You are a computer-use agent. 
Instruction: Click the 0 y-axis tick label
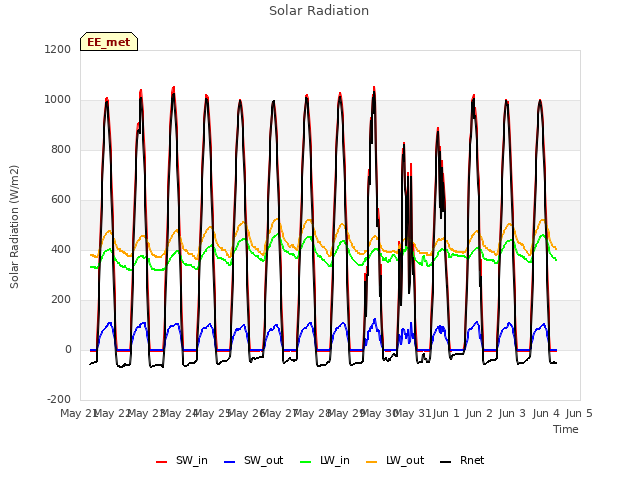pos(68,350)
